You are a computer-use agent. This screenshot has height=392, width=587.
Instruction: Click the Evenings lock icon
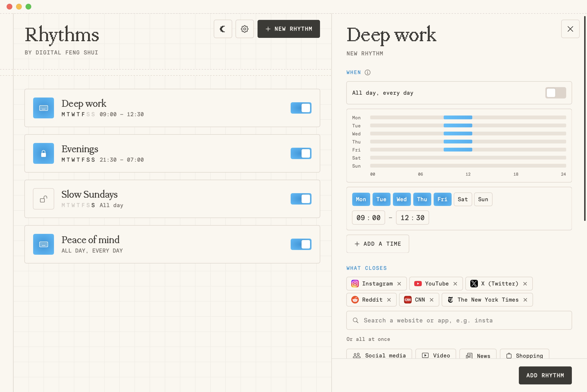(x=44, y=153)
